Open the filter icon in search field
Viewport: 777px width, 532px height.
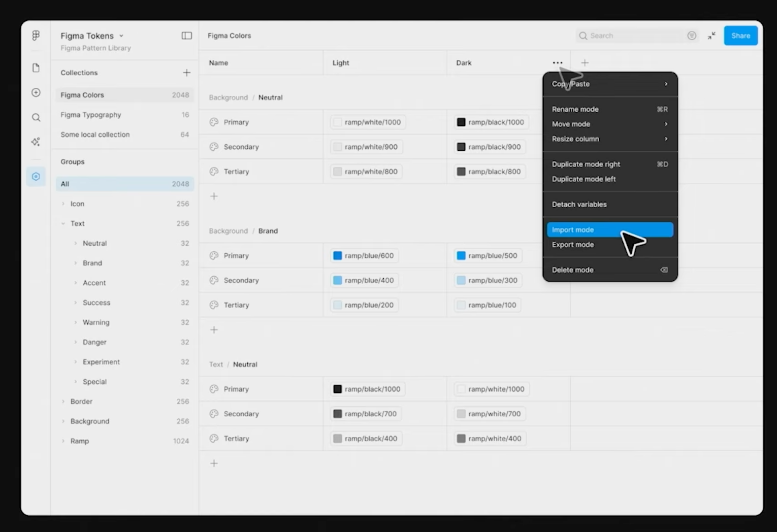[x=691, y=36]
